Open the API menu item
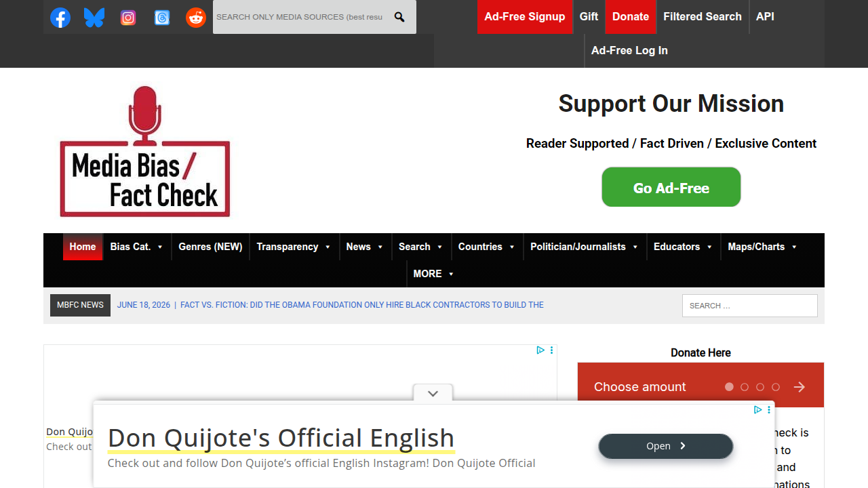This screenshot has height=488, width=868. tap(765, 17)
